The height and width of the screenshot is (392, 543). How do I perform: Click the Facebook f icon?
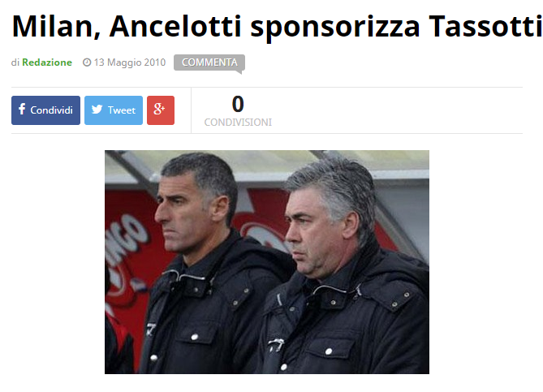tap(22, 109)
